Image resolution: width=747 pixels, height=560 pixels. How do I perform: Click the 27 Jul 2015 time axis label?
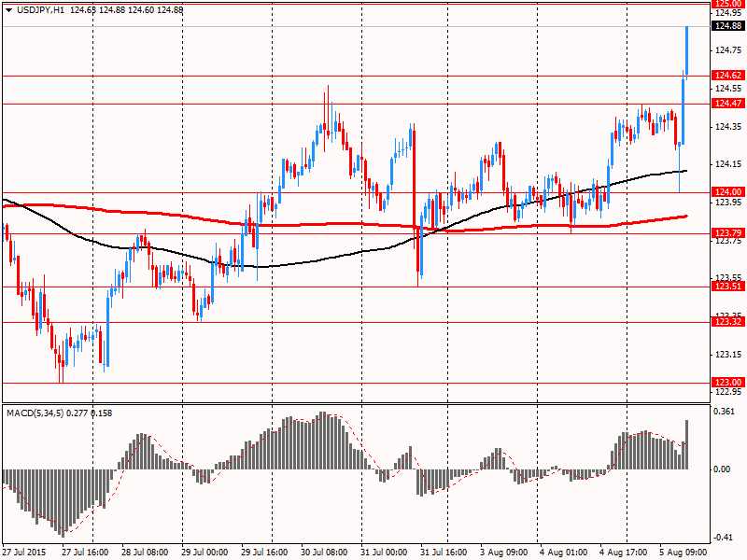24,553
